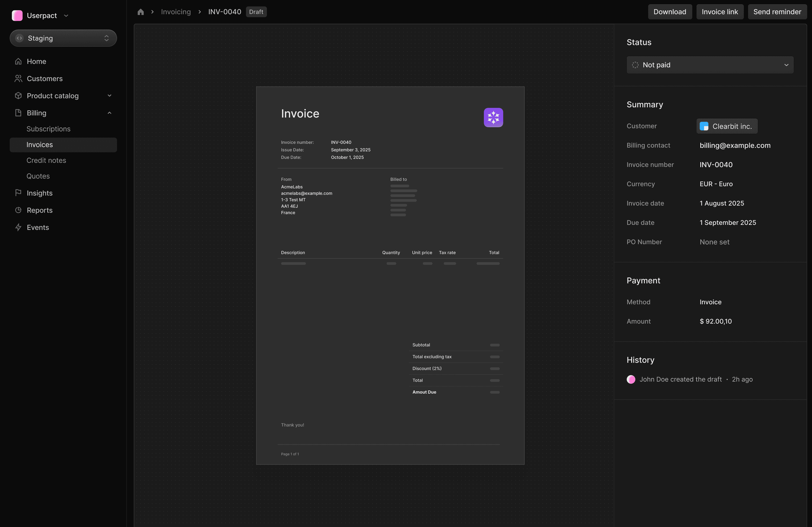Open the Clearbit inc. customer chip

tap(727, 126)
